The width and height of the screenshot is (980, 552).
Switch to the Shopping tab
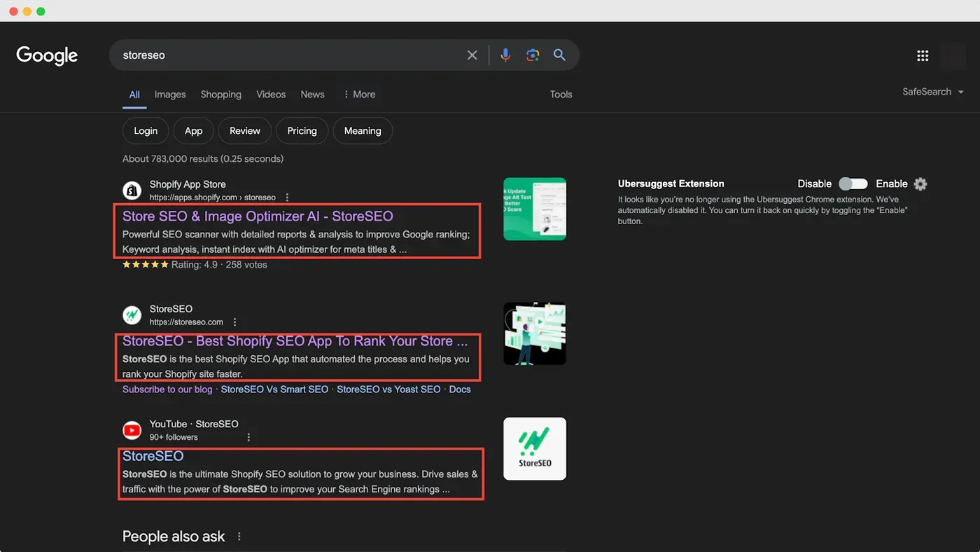[x=221, y=95]
